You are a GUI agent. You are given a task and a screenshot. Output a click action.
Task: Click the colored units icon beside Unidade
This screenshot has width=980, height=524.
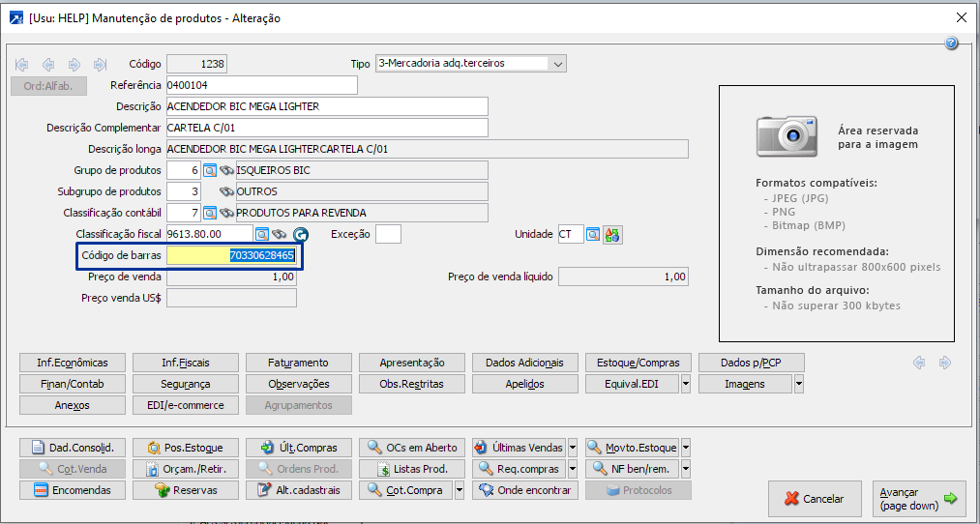point(611,234)
